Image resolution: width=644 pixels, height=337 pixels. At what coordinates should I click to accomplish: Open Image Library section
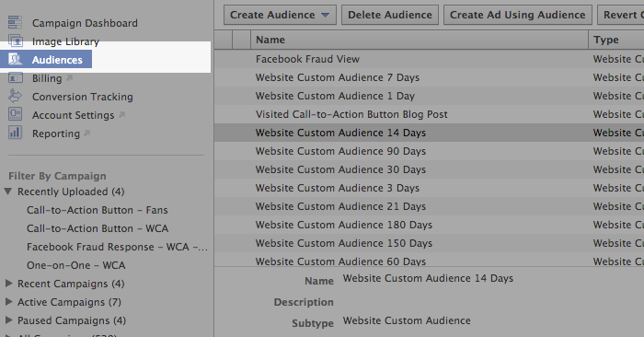tap(65, 41)
